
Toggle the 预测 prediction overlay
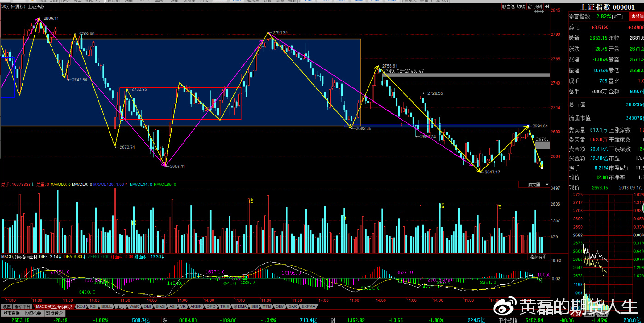click(537, 7)
